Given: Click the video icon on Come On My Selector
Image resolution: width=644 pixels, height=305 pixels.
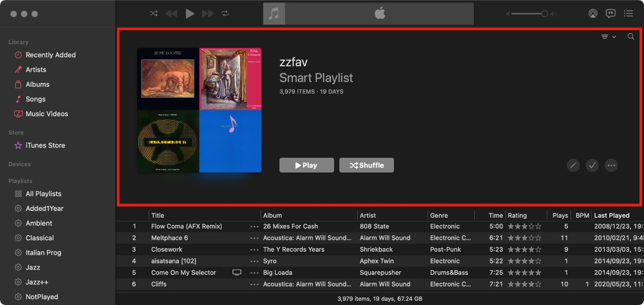Looking at the screenshot, I should pyautogui.click(x=237, y=272).
